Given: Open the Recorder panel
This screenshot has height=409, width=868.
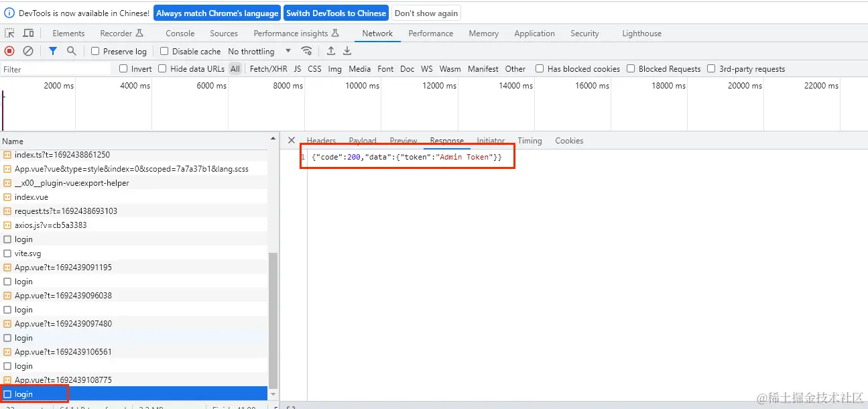Looking at the screenshot, I should click(121, 34).
